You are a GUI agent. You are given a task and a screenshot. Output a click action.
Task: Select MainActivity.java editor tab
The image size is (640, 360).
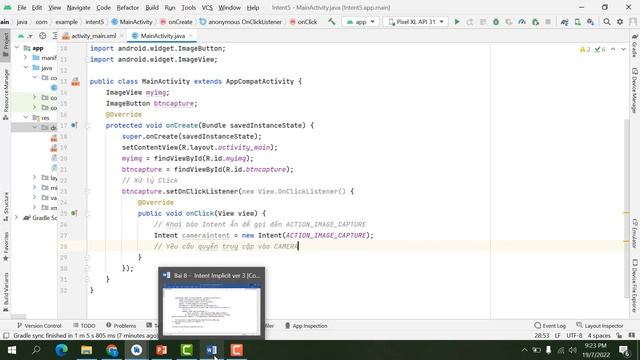point(162,36)
